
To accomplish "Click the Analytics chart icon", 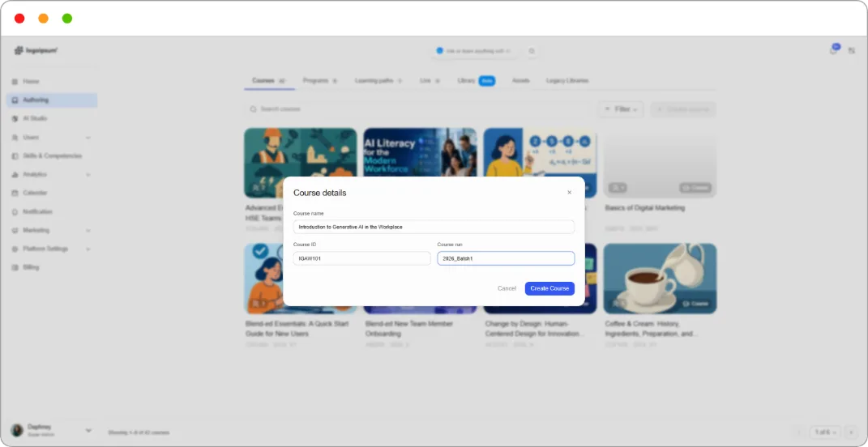I will pyautogui.click(x=15, y=174).
